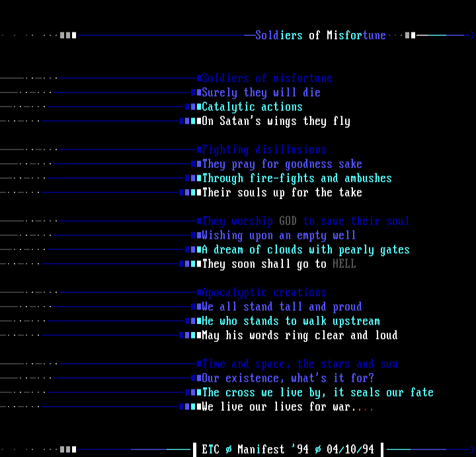
Task: Click the gray blocks in the bottom-left footer
Action: [x=68, y=450]
